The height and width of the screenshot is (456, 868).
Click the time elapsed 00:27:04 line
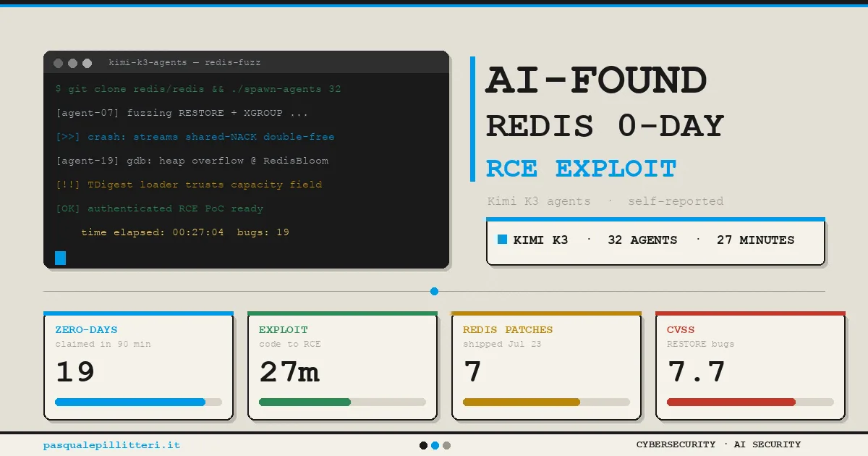[185, 232]
